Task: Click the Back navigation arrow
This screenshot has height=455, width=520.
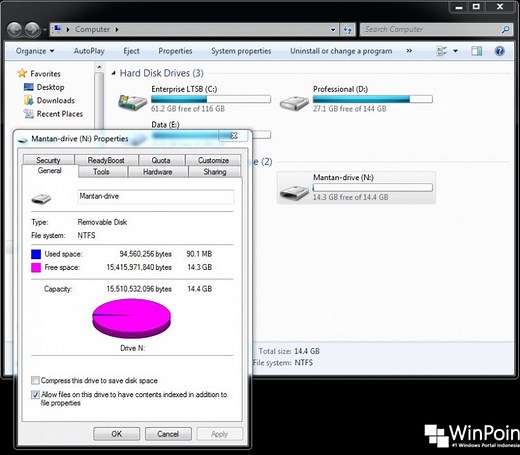Action: [14, 30]
